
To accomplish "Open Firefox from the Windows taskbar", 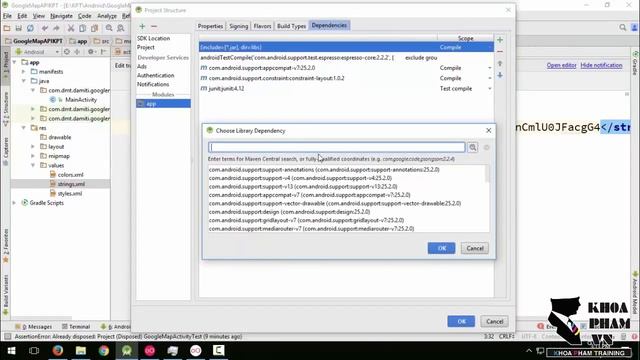I will tap(58, 351).
